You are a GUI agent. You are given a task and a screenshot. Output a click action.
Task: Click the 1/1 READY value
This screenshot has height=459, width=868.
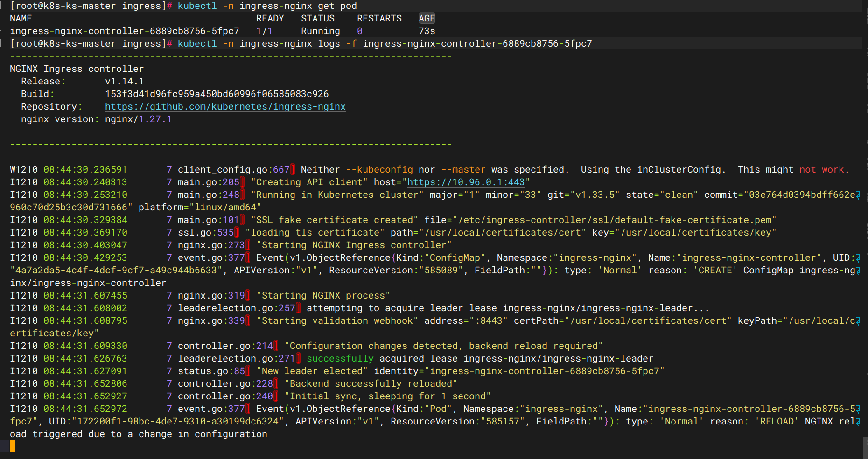click(264, 31)
